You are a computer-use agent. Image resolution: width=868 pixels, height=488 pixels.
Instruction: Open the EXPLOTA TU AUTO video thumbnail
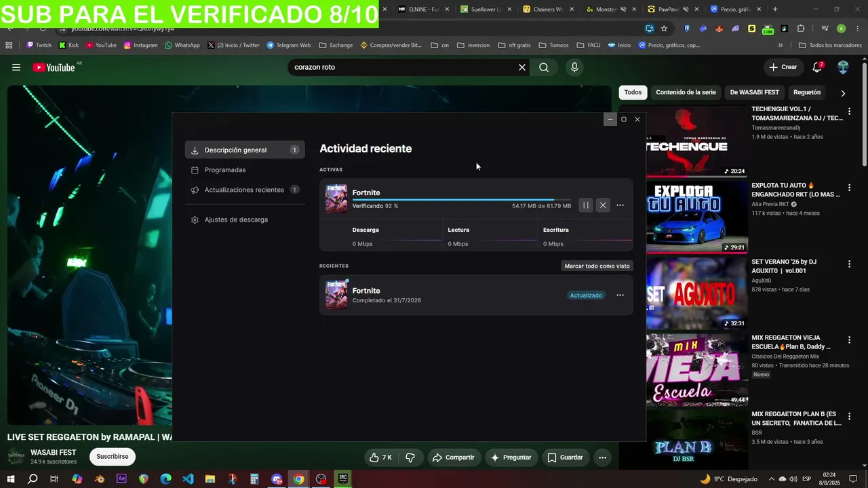[x=696, y=217]
